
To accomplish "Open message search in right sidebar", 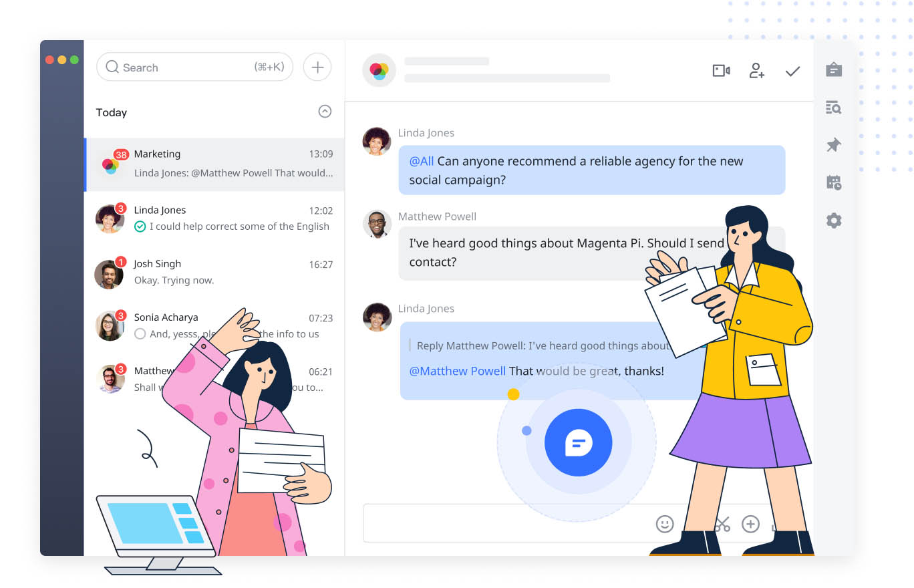I will 833,107.
